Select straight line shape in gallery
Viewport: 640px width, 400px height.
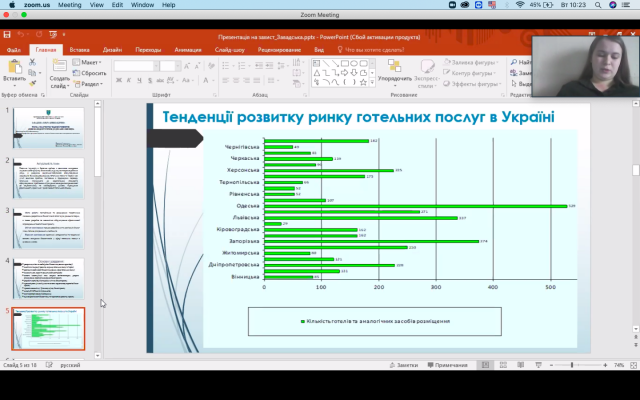pos(326,63)
